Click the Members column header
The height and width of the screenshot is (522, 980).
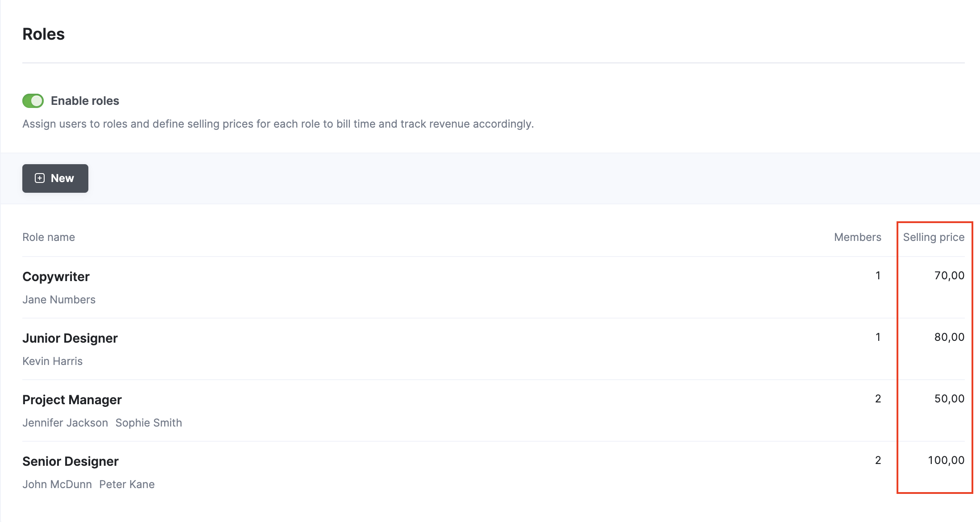(858, 237)
